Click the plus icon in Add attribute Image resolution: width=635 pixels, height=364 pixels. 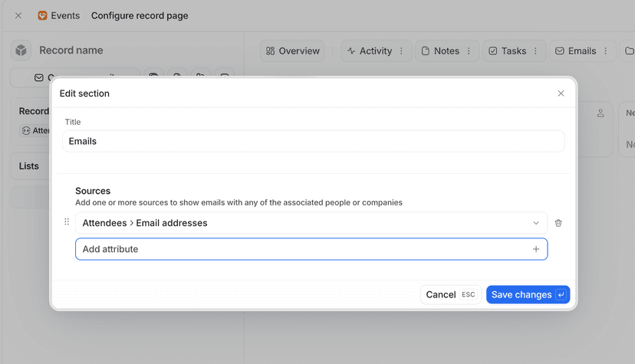click(x=536, y=249)
